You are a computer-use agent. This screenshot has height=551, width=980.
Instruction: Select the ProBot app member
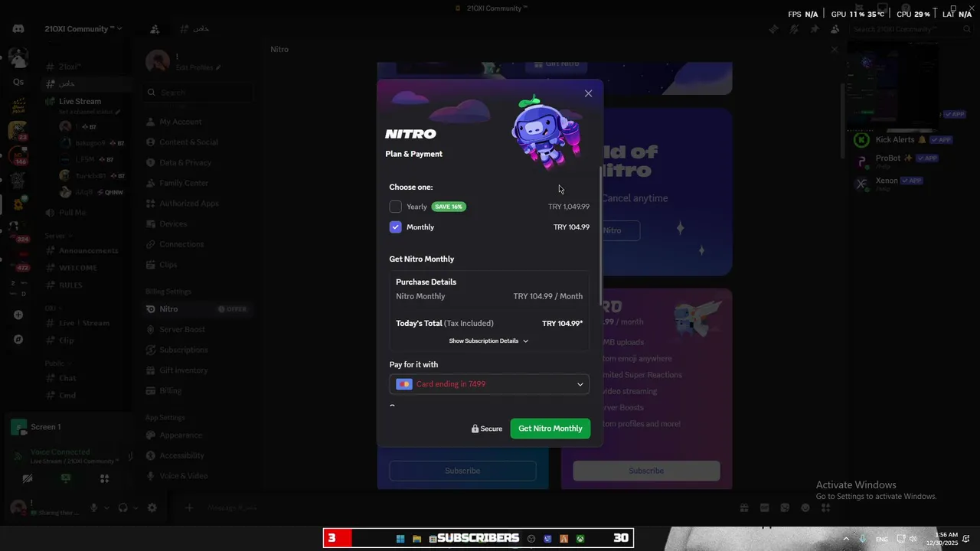(896, 161)
